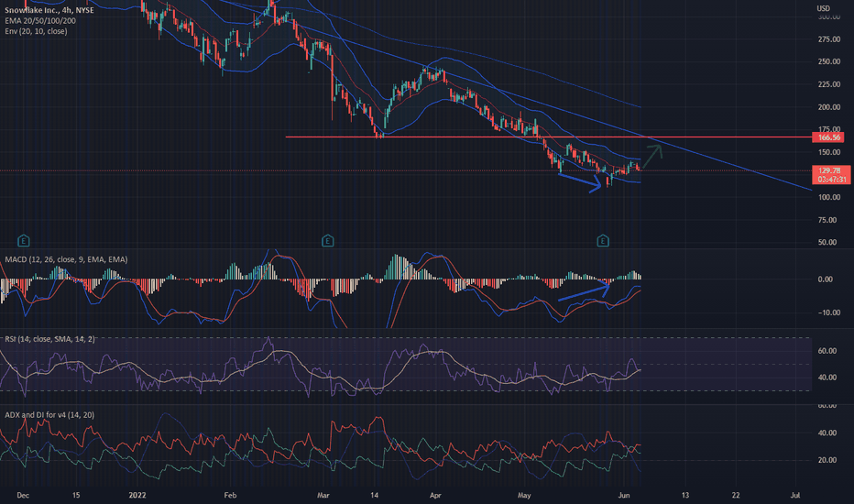
Task: Select the blue arrow on the MACD pane
Action: (x=584, y=291)
